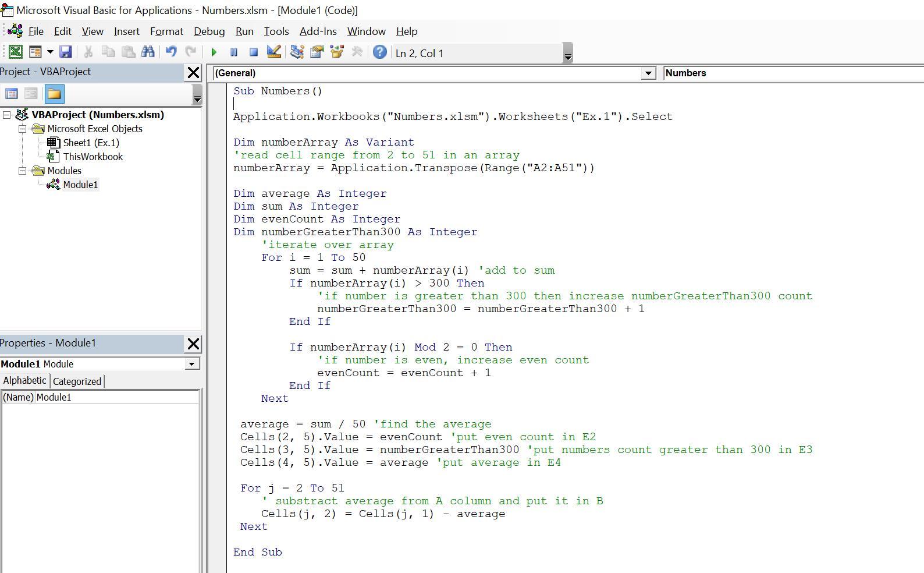Click the (Name) Module1 property field
The image size is (924, 573).
[116, 397]
